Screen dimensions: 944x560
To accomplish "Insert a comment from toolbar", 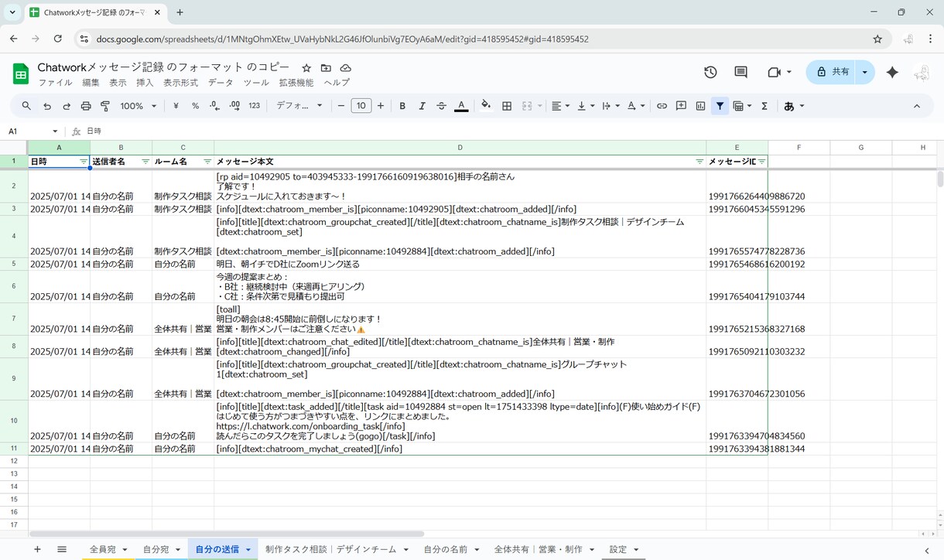I will [x=681, y=106].
